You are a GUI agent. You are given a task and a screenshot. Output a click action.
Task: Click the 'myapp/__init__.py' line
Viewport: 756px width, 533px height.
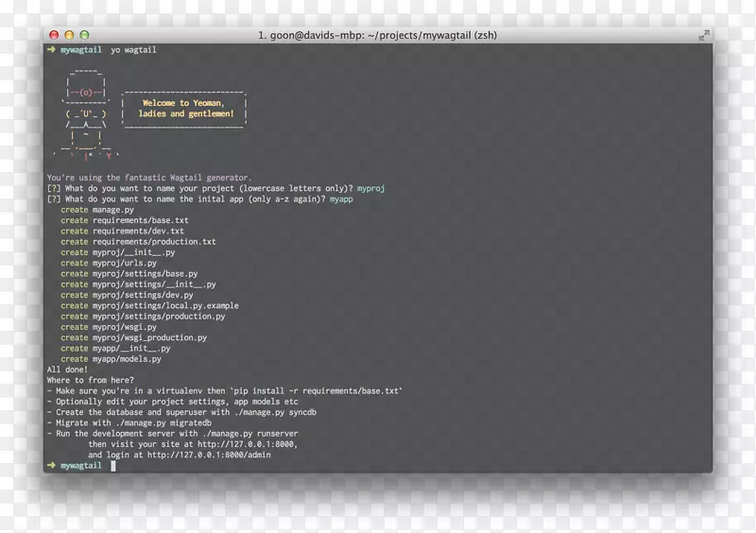(x=115, y=348)
